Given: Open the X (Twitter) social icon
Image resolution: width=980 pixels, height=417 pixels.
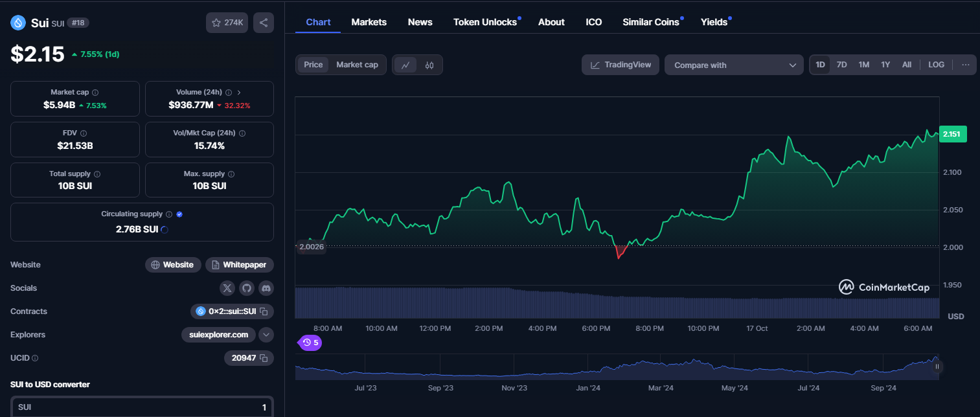Looking at the screenshot, I should coord(227,288).
